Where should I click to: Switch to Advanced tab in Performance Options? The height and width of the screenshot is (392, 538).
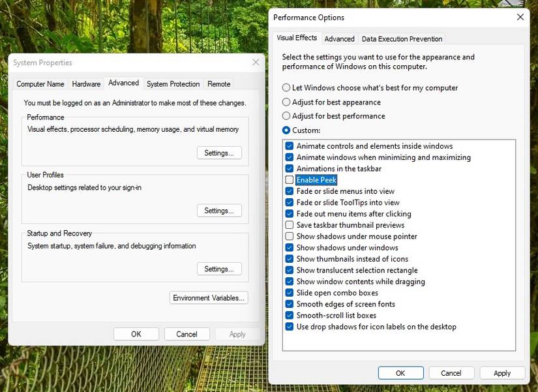pos(339,39)
